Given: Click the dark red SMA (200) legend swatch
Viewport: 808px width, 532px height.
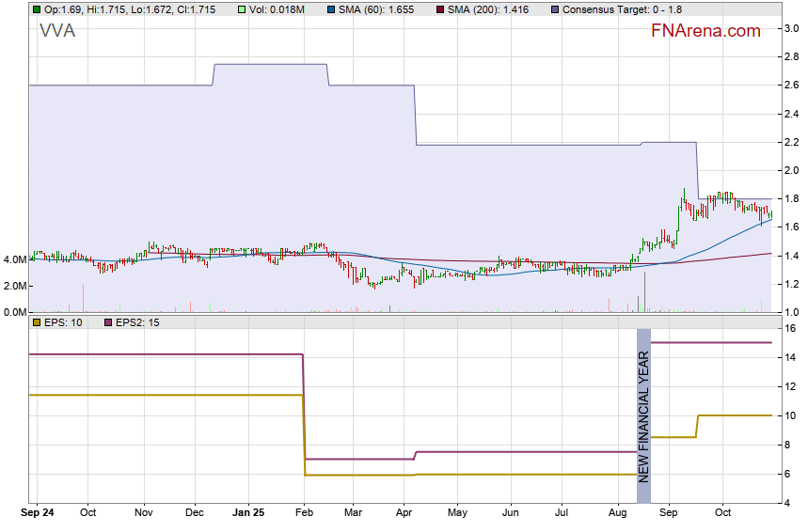Looking at the screenshot, I should pyautogui.click(x=440, y=8).
